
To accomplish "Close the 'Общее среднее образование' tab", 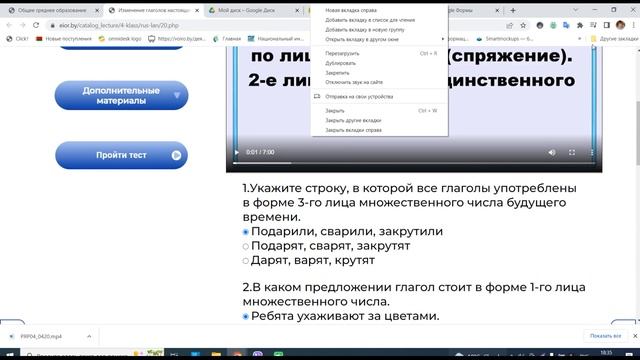I will coord(97,10).
